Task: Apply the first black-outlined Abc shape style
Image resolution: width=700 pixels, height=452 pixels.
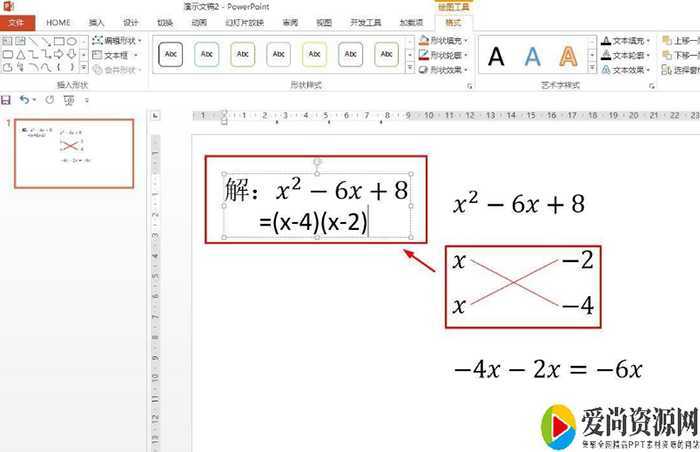Action: point(171,53)
